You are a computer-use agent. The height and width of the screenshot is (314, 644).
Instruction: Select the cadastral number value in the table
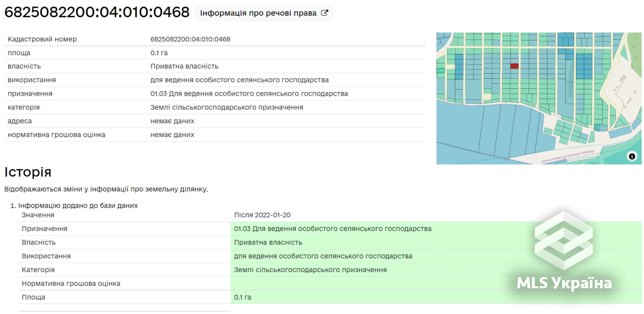(190, 39)
